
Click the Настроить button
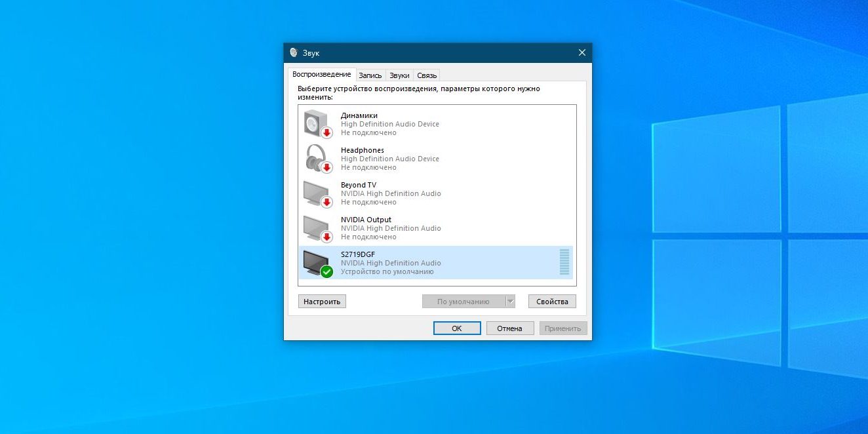click(x=322, y=301)
